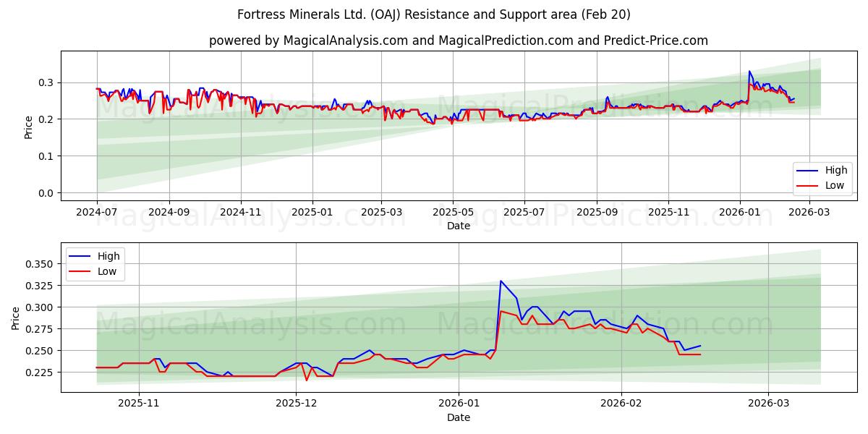Click the '2025-03' date tick label
This screenshot has width=868, height=434.
pos(381,213)
